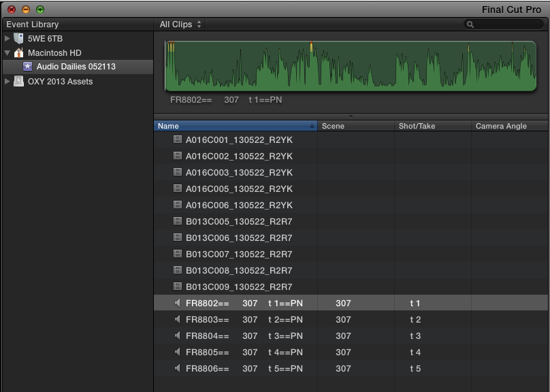550x392 pixels.
Task: Select clip A016C006_130522_R2YK
Action: tap(239, 205)
